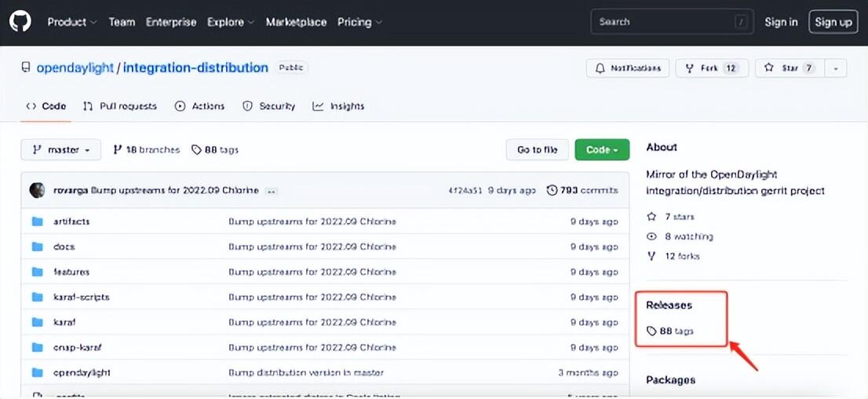Expand the commit message ellipsis
This screenshot has height=399, width=868.
point(271,191)
